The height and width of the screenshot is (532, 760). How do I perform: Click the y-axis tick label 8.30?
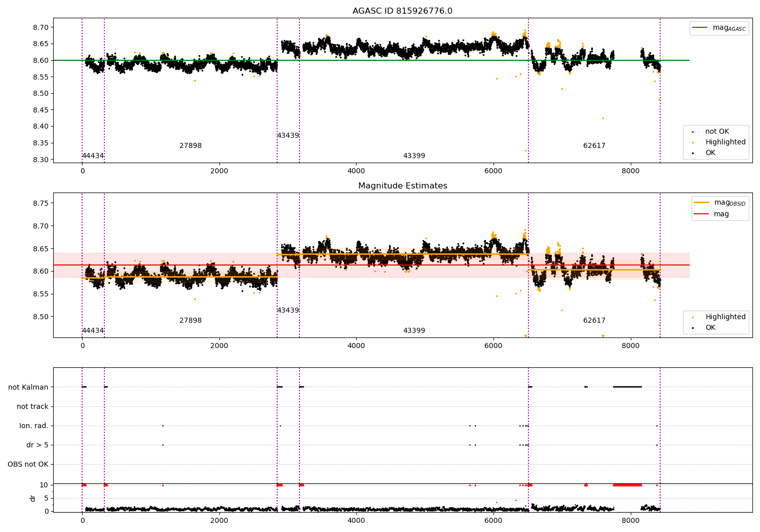tap(40, 160)
